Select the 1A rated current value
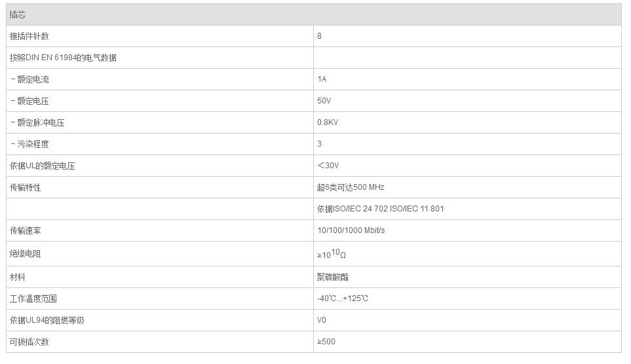This screenshot has height=364, width=631. point(322,79)
